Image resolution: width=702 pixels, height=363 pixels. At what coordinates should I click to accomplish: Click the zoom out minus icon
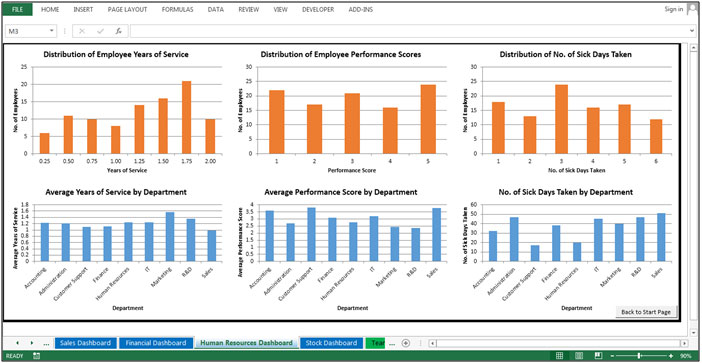pyautogui.click(x=612, y=355)
